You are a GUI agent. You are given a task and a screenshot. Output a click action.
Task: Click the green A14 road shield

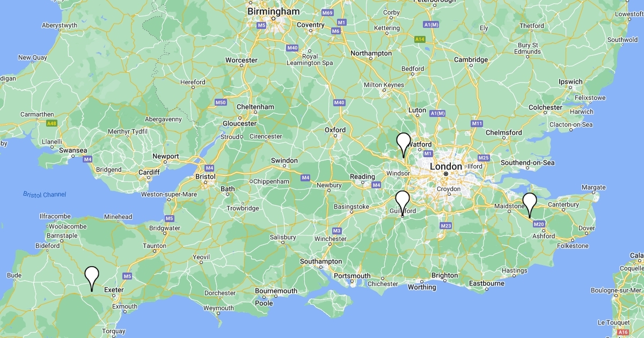pyautogui.click(x=420, y=39)
